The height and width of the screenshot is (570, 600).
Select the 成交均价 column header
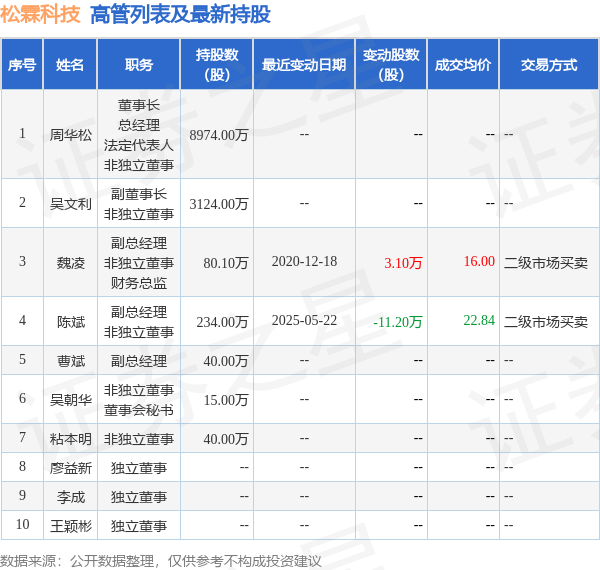463,65
